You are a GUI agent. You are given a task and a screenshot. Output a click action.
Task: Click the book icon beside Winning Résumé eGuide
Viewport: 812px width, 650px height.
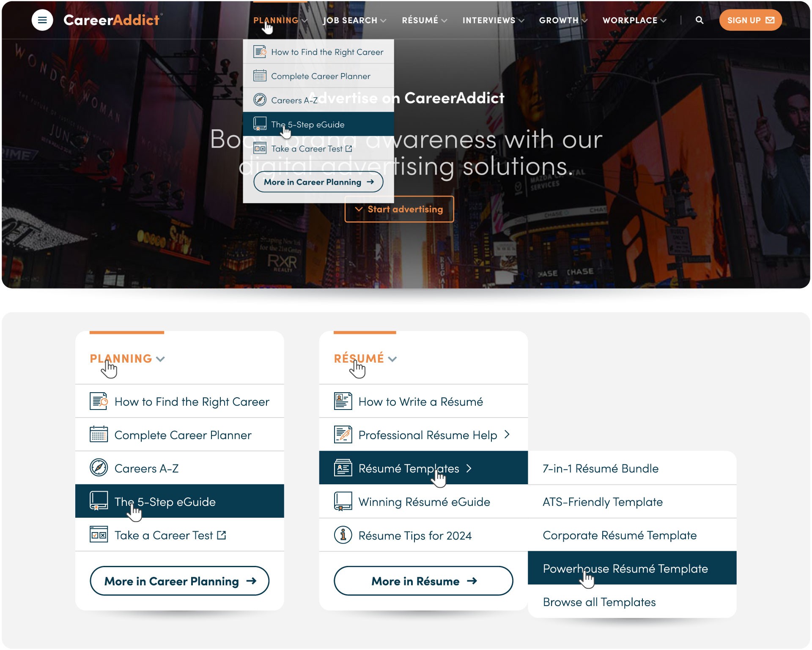(x=343, y=501)
